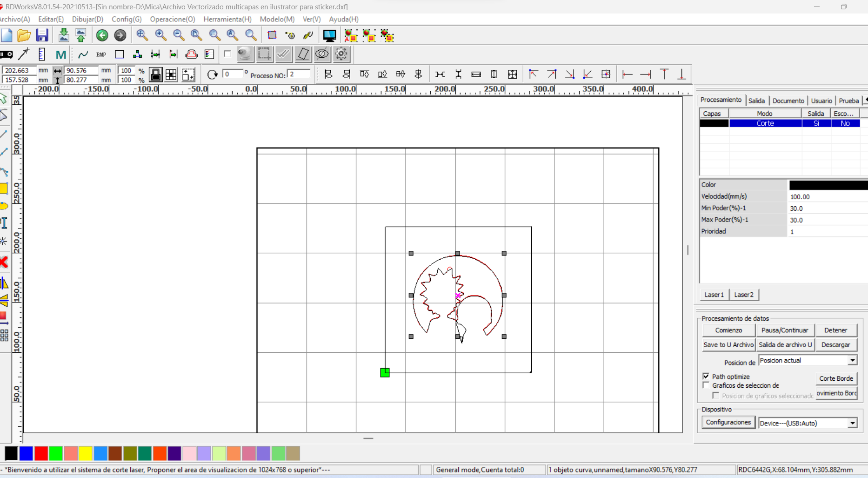Click the mirror horizontal icon in the left toolbar
Viewport: 868px width, 478px height.
[x=4, y=283]
